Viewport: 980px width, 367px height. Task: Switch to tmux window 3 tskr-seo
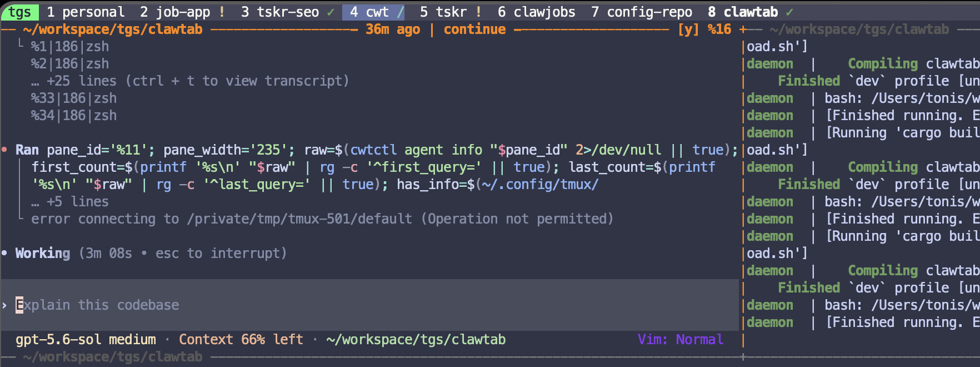pos(280,12)
